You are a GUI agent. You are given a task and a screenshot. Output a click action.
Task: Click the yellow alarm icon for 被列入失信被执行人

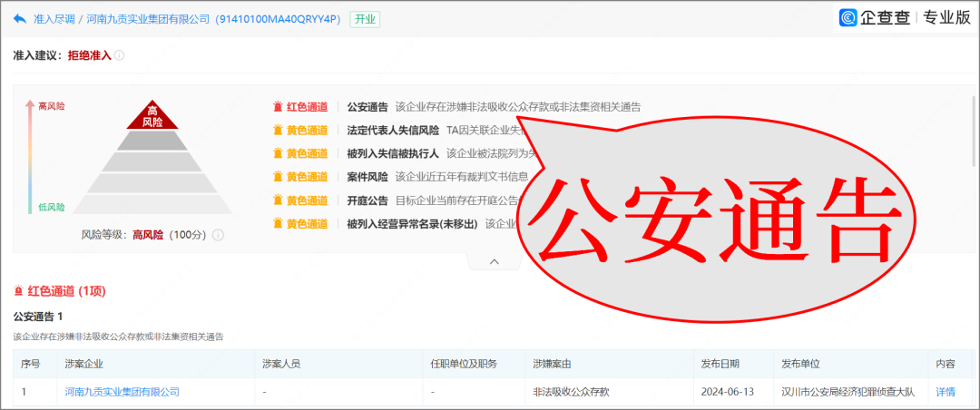279,153
